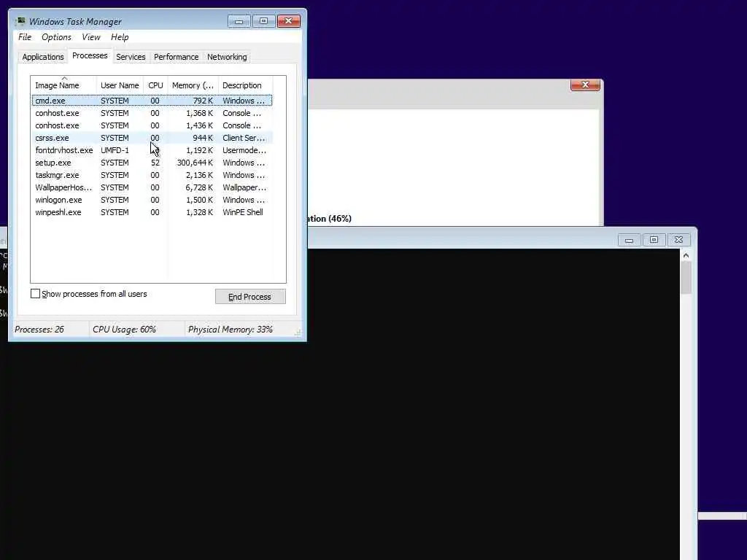The height and width of the screenshot is (560, 747).
Task: Sort by User Name column header
Action: (x=120, y=85)
